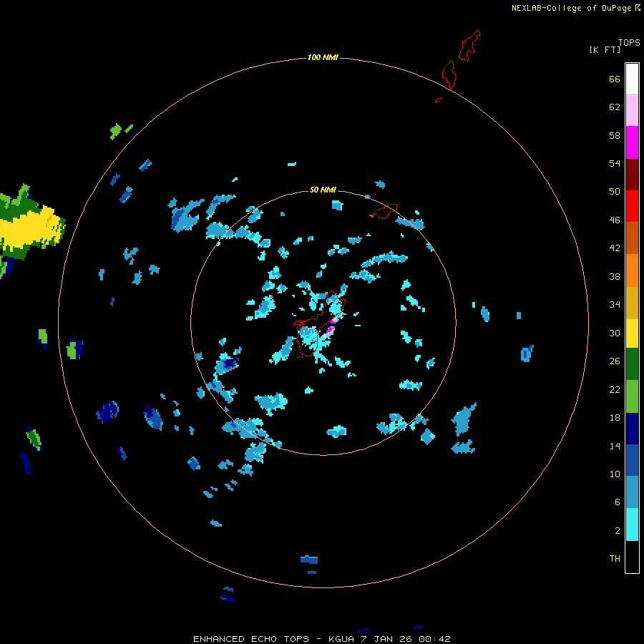Click legend value 62
The width and height of the screenshot is (644, 644).
615,107
